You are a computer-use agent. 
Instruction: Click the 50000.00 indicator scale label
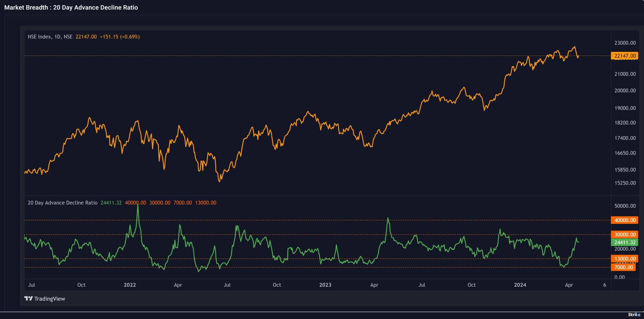(x=625, y=206)
